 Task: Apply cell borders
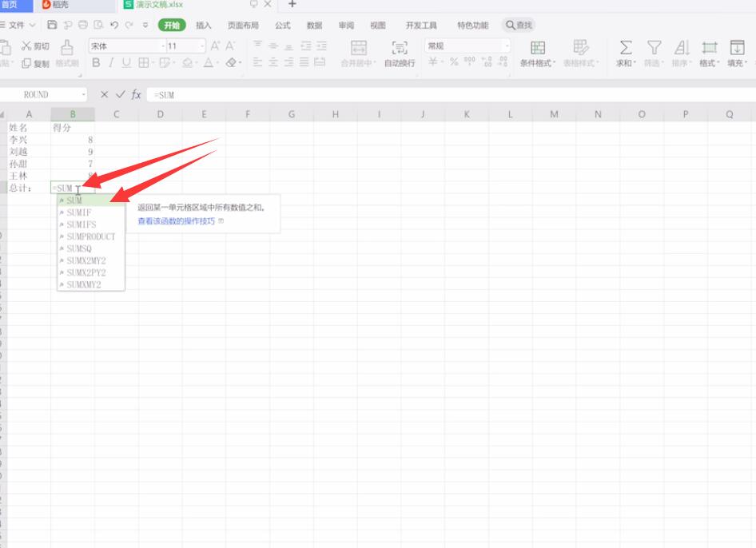pos(144,62)
